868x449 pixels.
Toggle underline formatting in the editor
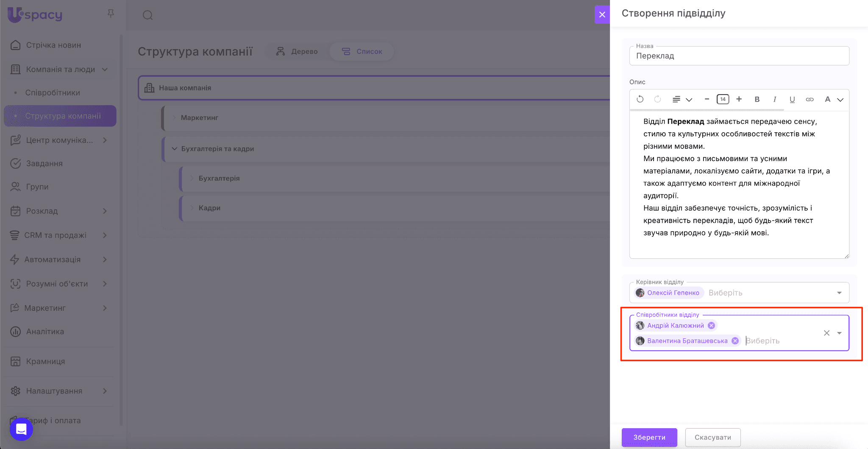pyautogui.click(x=792, y=99)
